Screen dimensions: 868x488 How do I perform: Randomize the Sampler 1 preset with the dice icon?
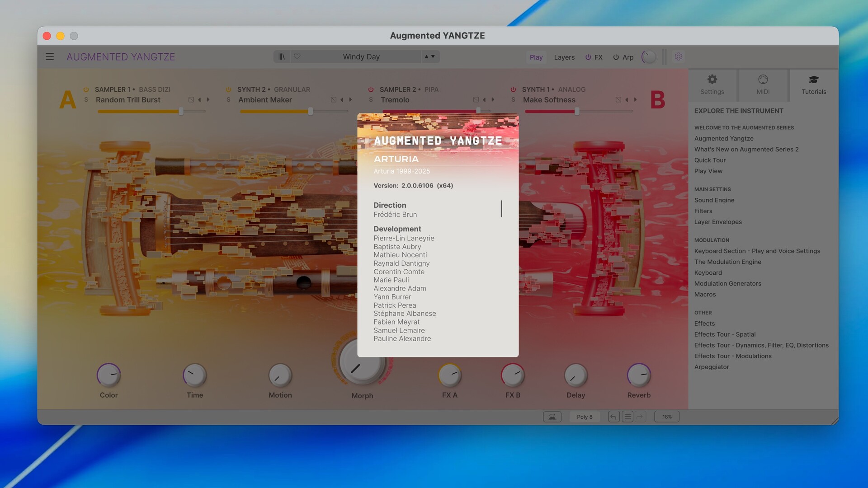tap(191, 99)
